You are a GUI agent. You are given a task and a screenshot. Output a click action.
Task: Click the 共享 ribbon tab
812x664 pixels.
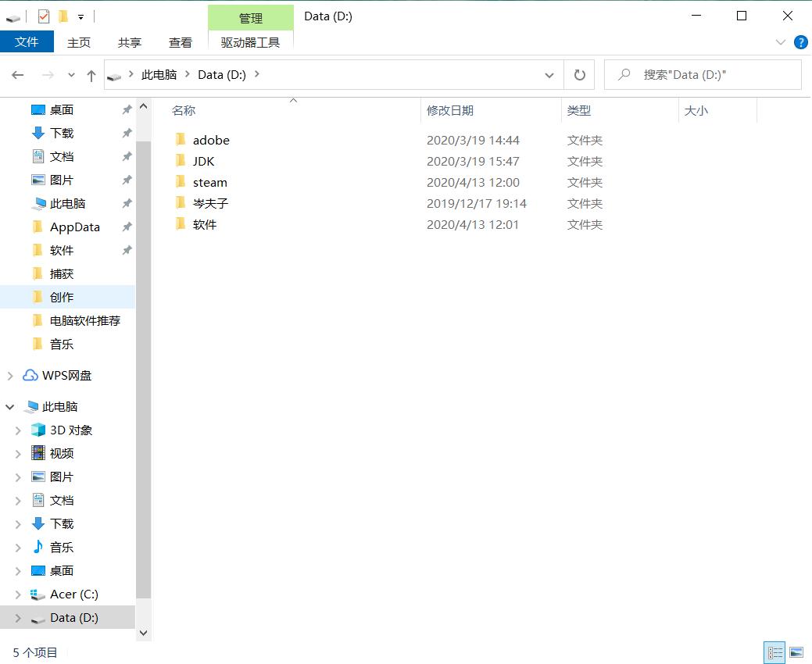pos(130,42)
